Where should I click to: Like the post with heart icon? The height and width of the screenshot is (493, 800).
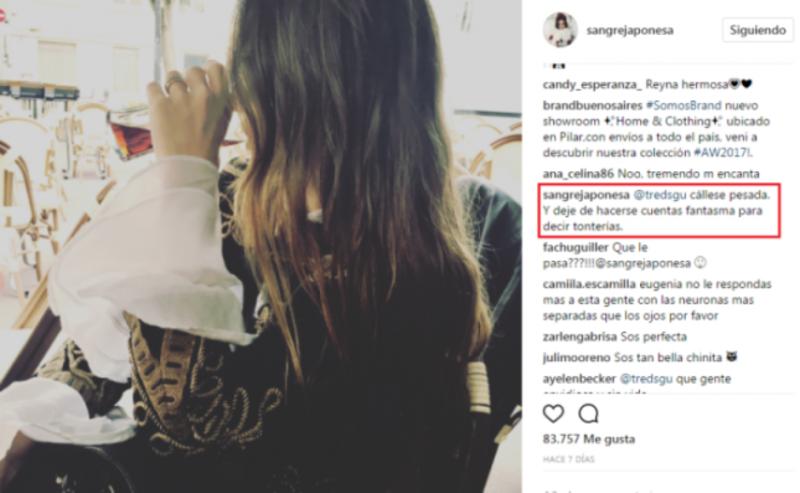(554, 413)
